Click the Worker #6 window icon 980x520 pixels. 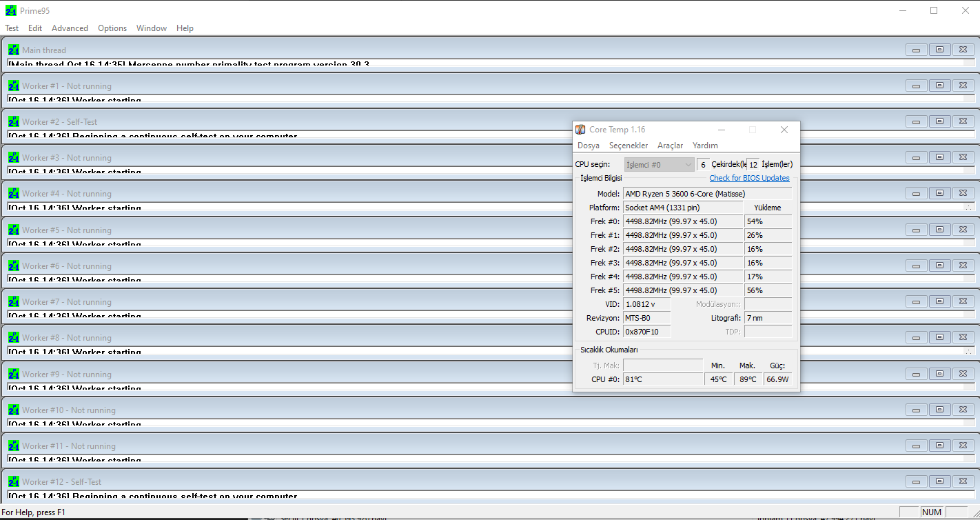click(14, 266)
